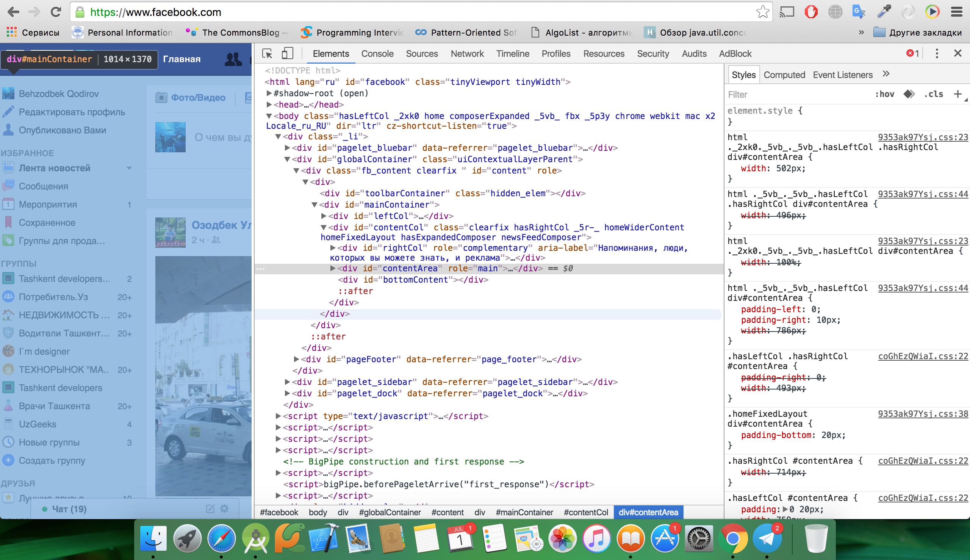Viewport: 970px width, 560px height.
Task: Open Редактировать профиль link
Action: click(x=72, y=112)
